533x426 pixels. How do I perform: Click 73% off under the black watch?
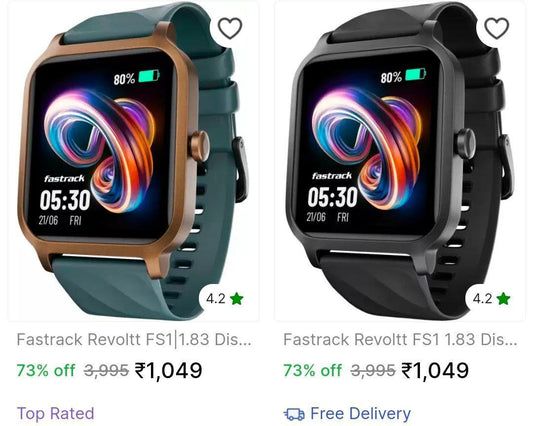tap(313, 370)
